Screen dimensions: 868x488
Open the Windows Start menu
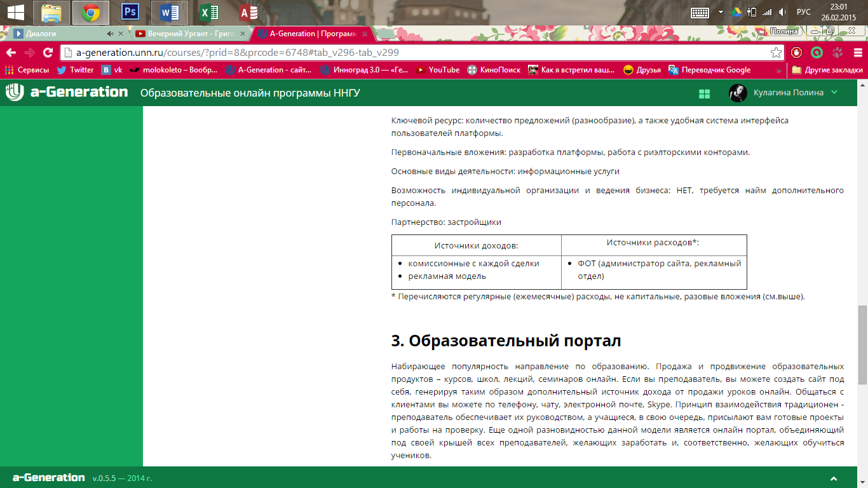[16, 12]
